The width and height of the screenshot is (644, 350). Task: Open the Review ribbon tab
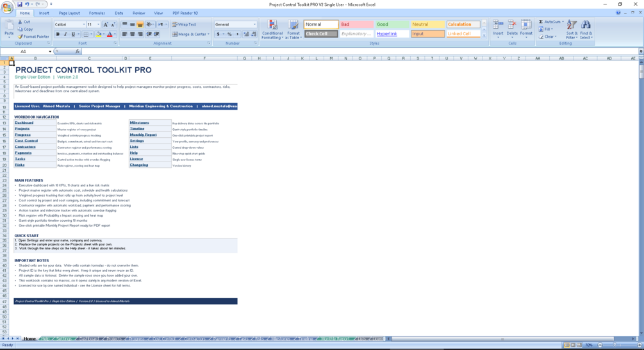[x=138, y=13]
